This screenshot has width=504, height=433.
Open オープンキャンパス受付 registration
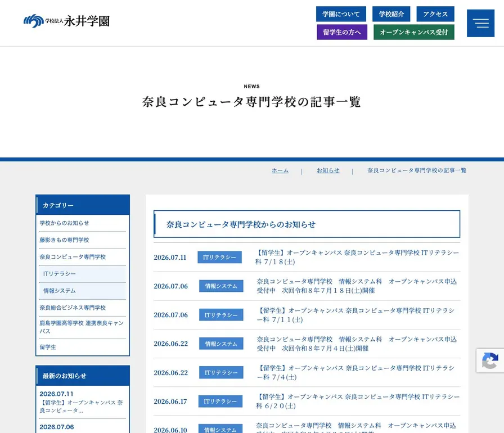point(414,32)
